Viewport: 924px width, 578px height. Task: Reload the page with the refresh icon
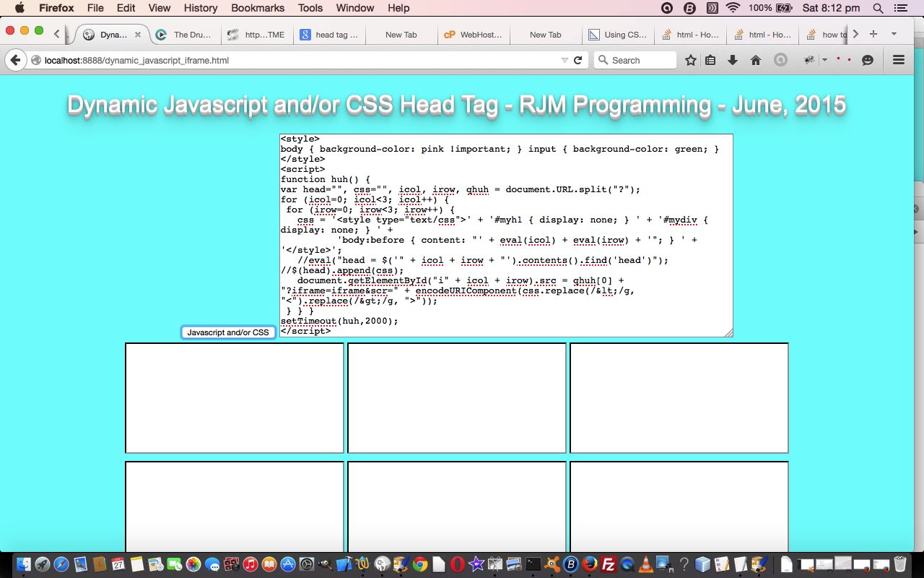577,61
